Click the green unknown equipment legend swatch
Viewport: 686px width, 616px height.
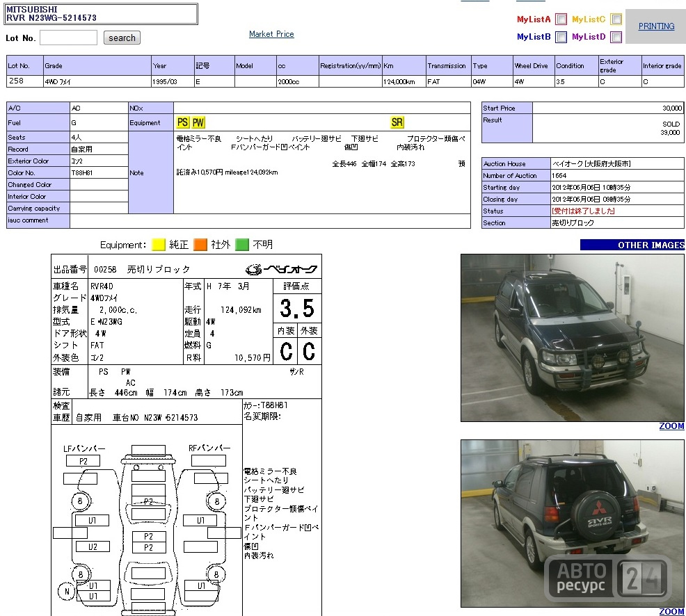242,245
